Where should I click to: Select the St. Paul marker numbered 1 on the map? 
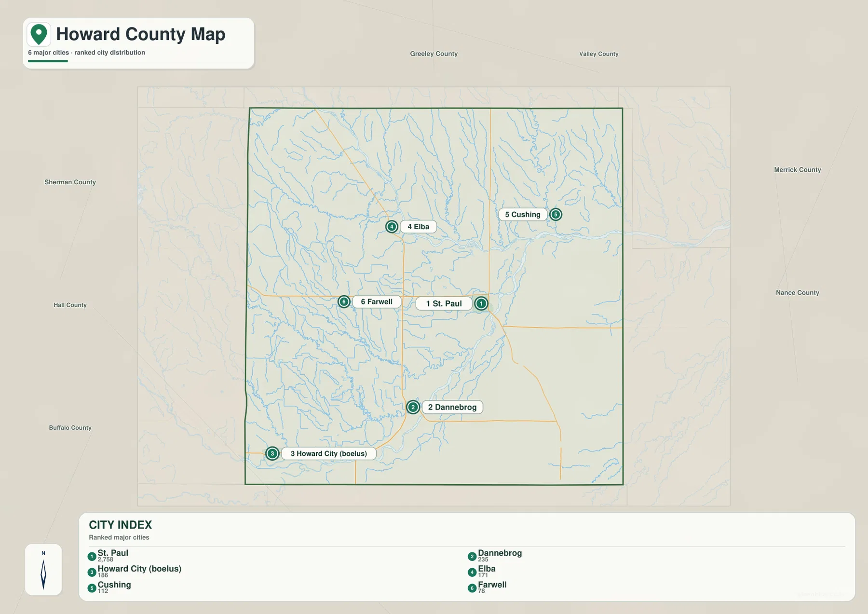(x=481, y=303)
